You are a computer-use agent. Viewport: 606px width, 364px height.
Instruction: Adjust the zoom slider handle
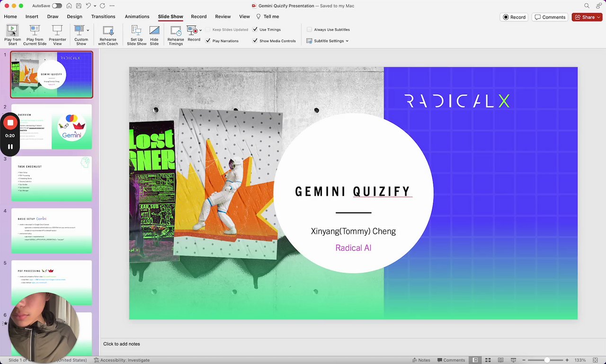click(x=547, y=360)
